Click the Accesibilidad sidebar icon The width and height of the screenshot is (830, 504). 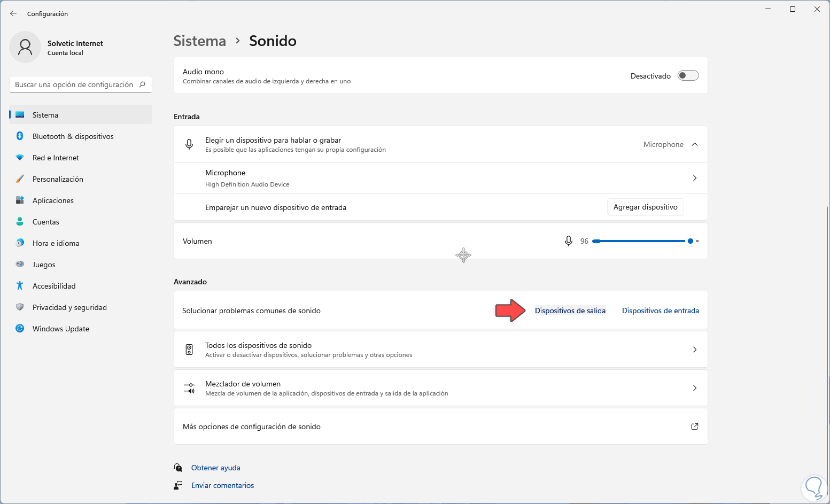[x=20, y=286]
